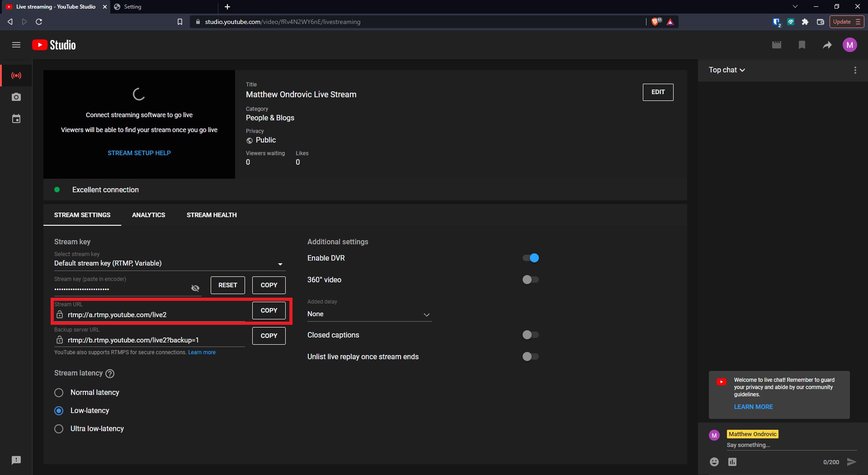The height and width of the screenshot is (475, 868).
Task: Open the emoji picker in chat
Action: (x=714, y=462)
